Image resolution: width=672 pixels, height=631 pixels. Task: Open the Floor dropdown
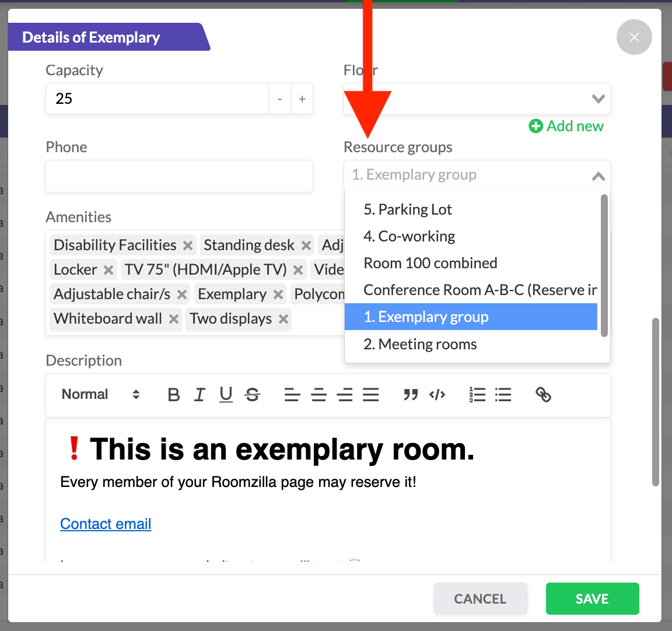[477, 99]
